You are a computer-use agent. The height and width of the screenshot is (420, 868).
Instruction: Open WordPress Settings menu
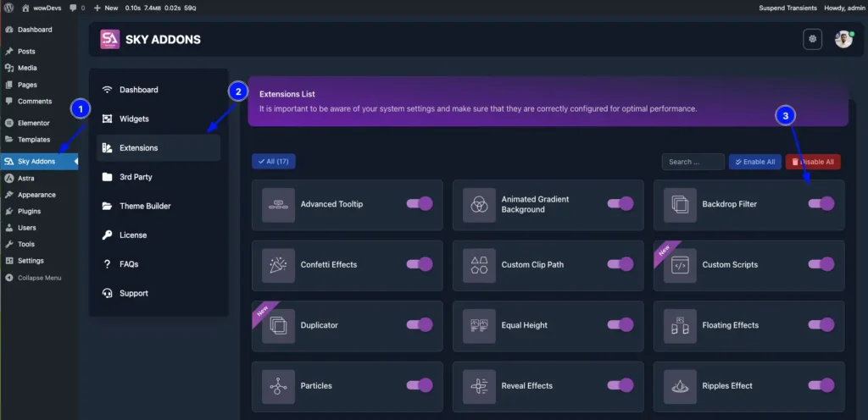tap(39, 260)
